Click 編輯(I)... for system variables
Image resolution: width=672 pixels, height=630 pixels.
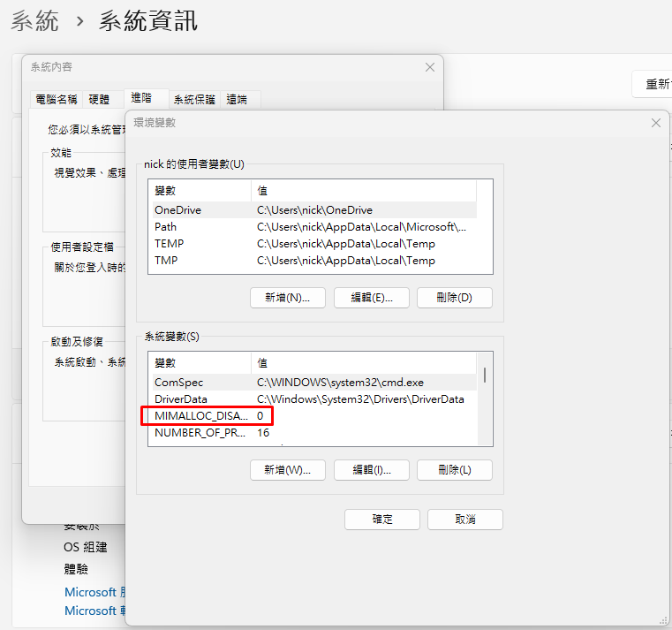coord(371,470)
